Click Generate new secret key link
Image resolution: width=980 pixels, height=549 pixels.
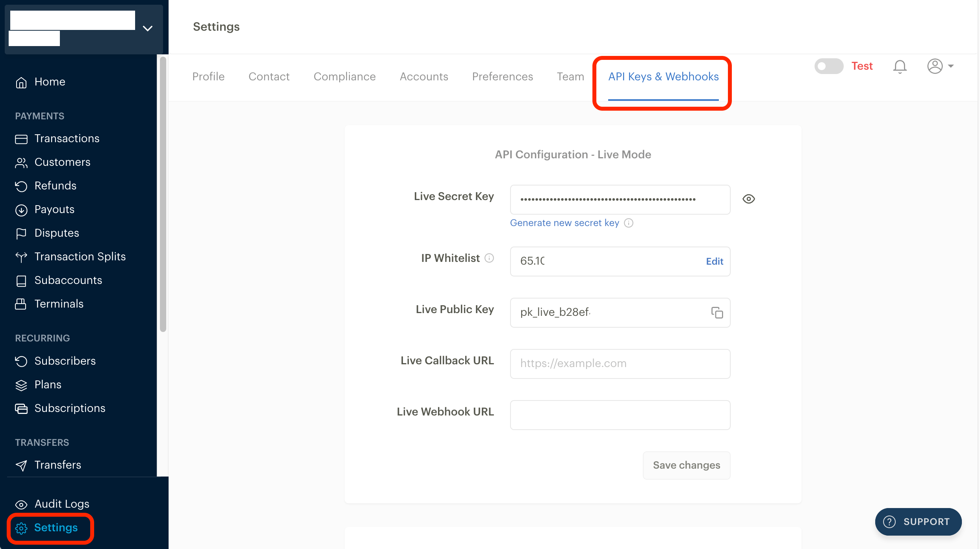(x=564, y=223)
